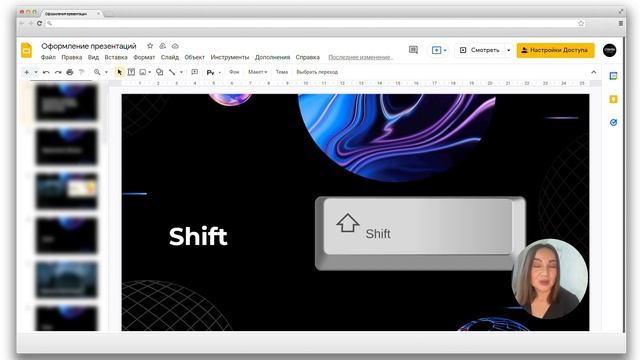Bookmark page with address bar star

[x=581, y=24]
